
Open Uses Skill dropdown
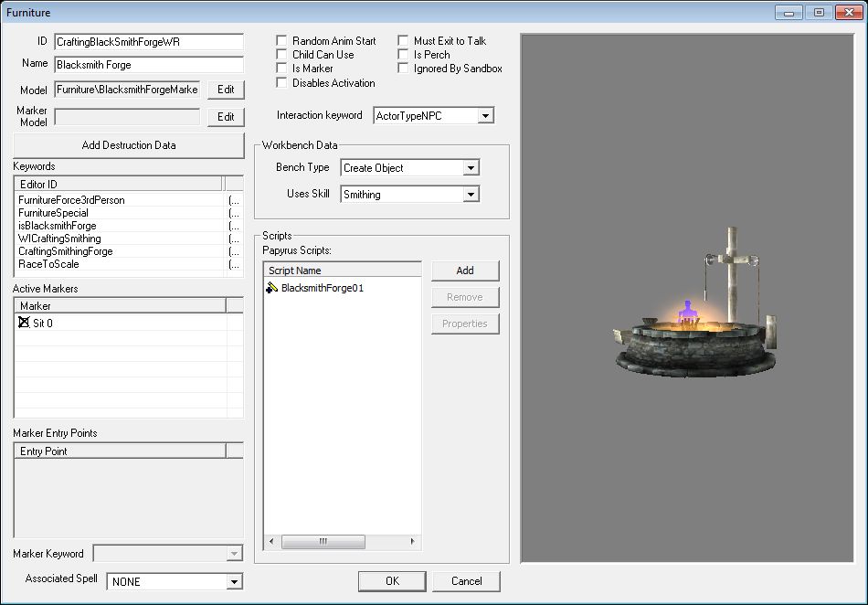(x=471, y=195)
